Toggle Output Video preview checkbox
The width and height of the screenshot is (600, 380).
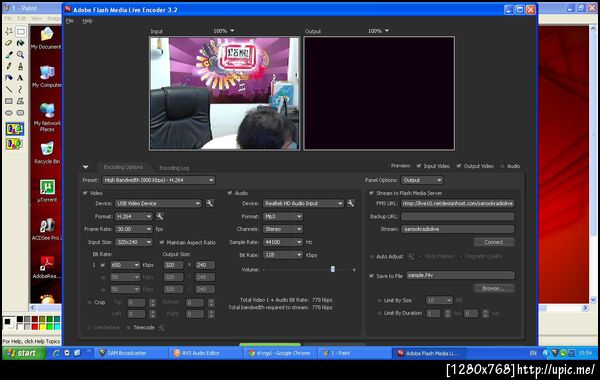pyautogui.click(x=459, y=166)
